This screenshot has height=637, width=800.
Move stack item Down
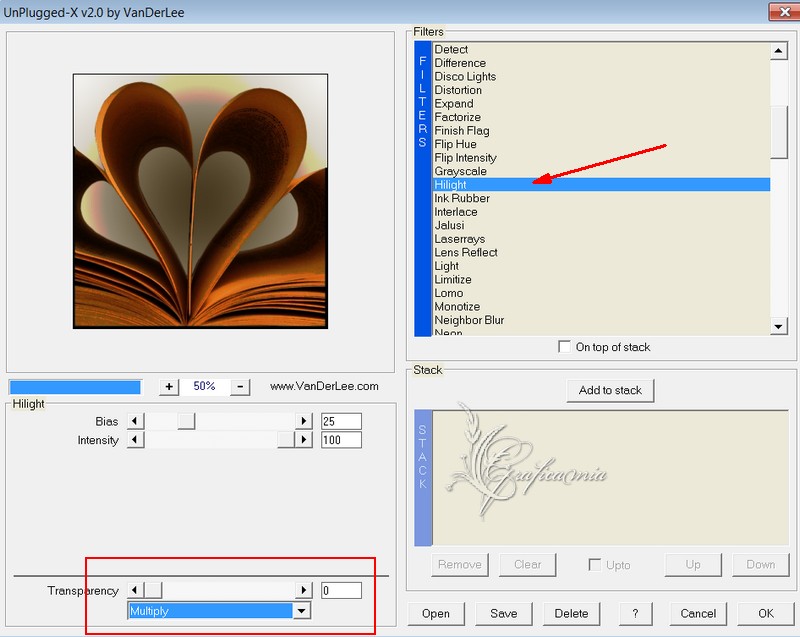(761, 565)
